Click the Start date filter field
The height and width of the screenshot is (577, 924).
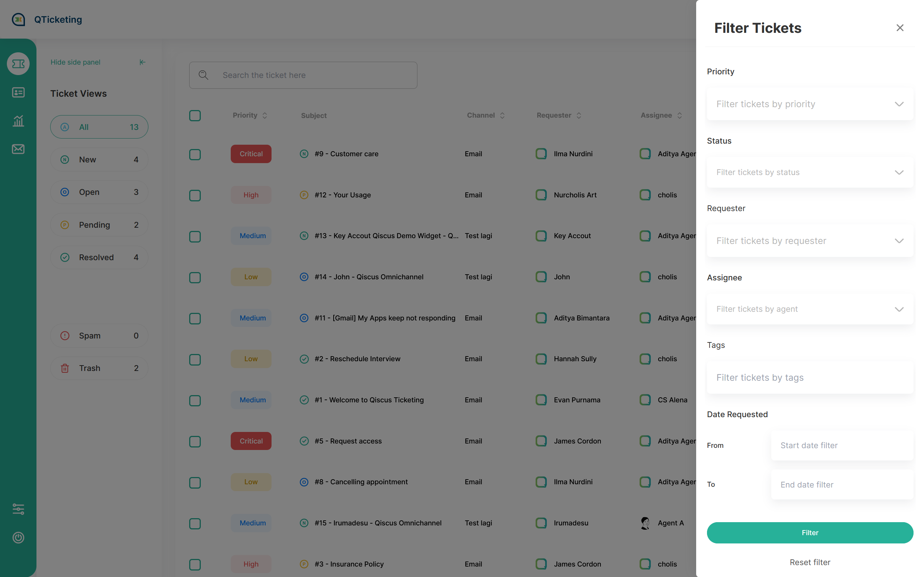842,445
